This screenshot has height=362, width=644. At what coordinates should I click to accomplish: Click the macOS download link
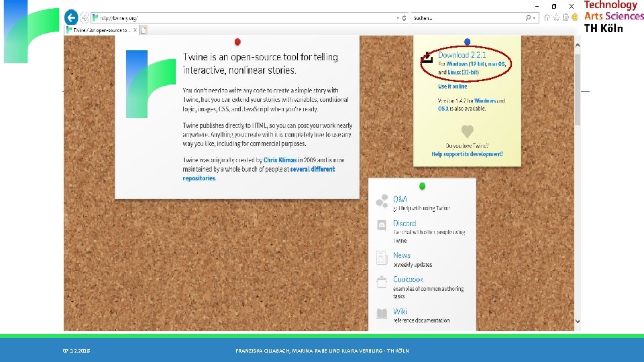pyautogui.click(x=496, y=64)
